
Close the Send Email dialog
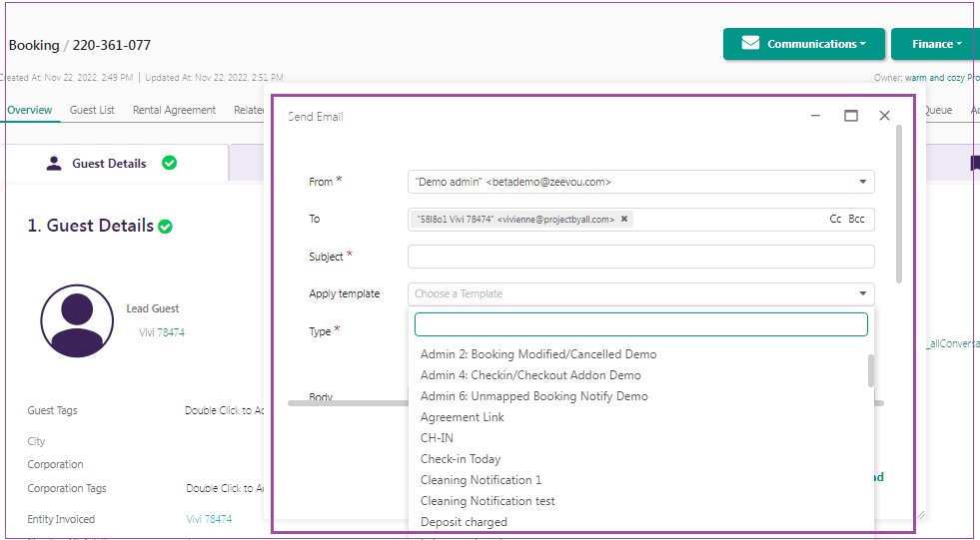(884, 116)
